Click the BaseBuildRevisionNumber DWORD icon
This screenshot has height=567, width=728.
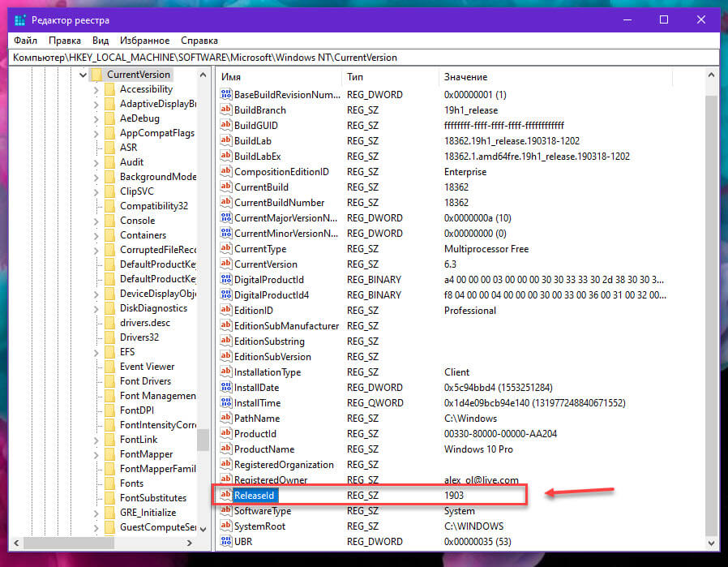coord(225,94)
